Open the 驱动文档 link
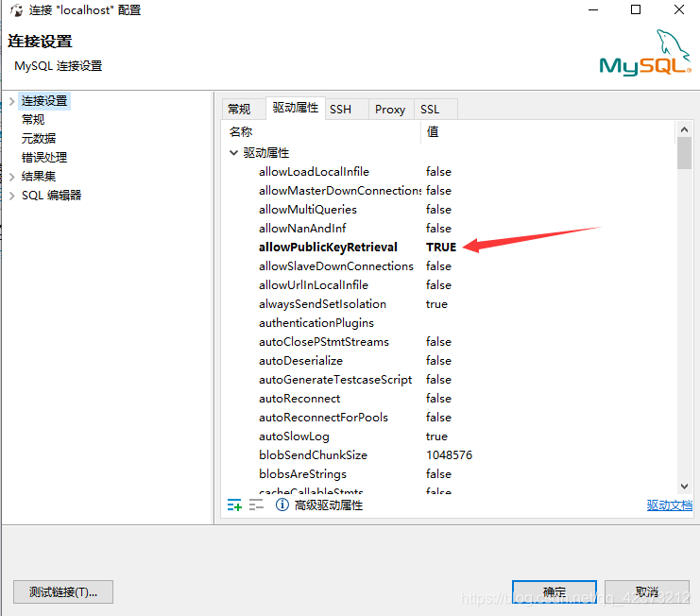The image size is (700, 616). point(669,505)
